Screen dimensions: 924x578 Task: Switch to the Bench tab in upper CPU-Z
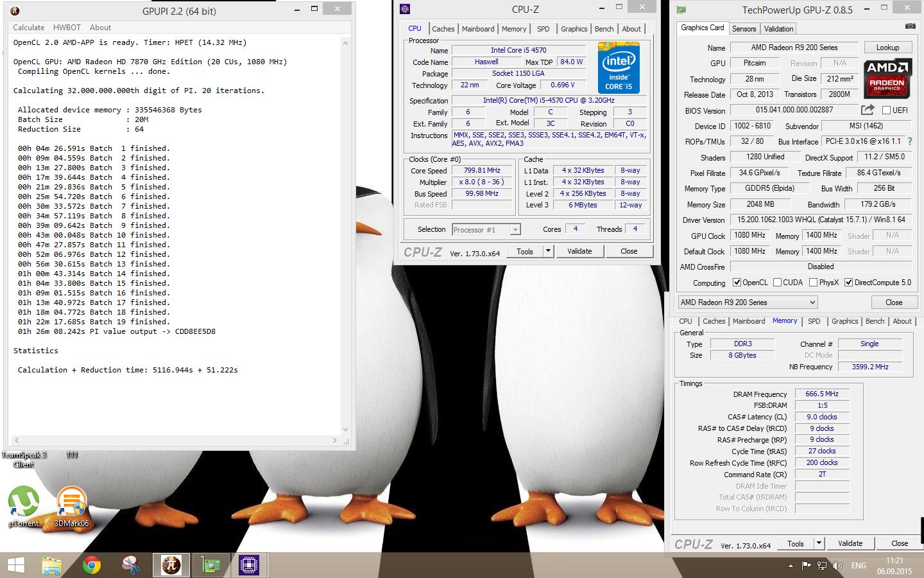(x=604, y=29)
